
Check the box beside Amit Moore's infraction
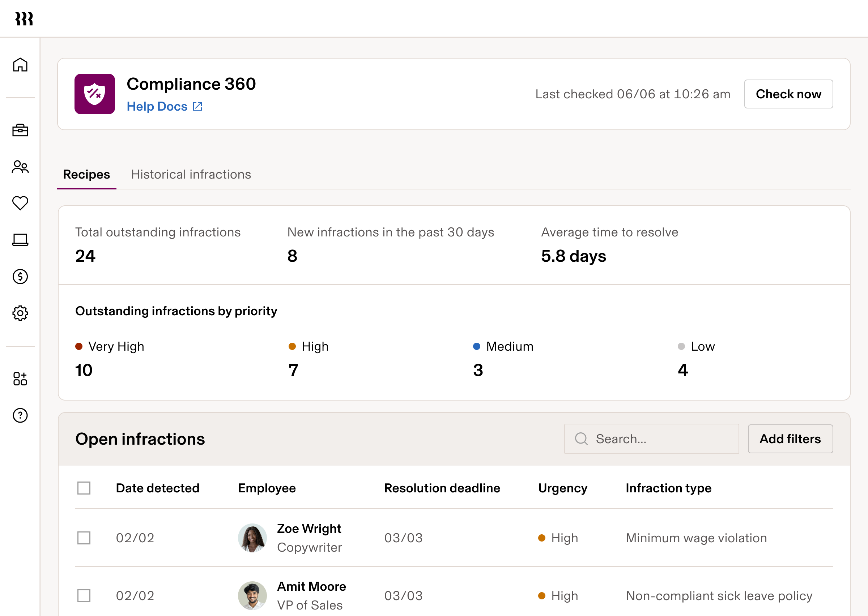tap(84, 595)
